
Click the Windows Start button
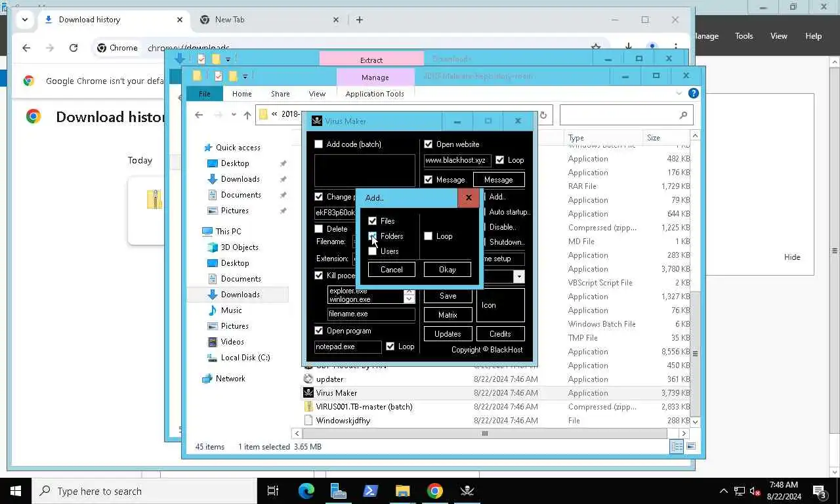click(x=16, y=491)
